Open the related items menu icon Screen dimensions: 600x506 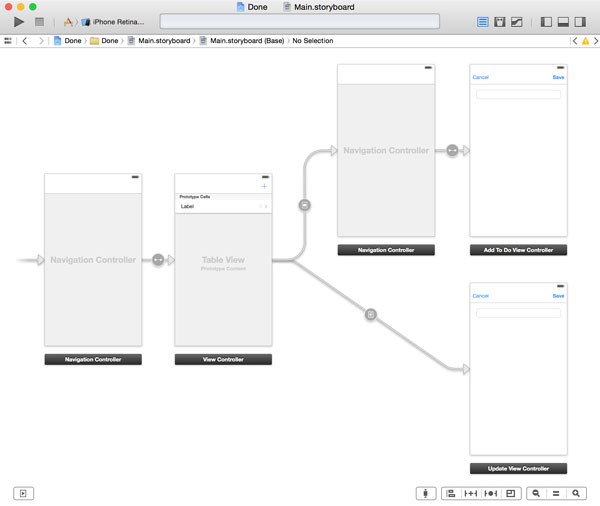tap(8, 41)
